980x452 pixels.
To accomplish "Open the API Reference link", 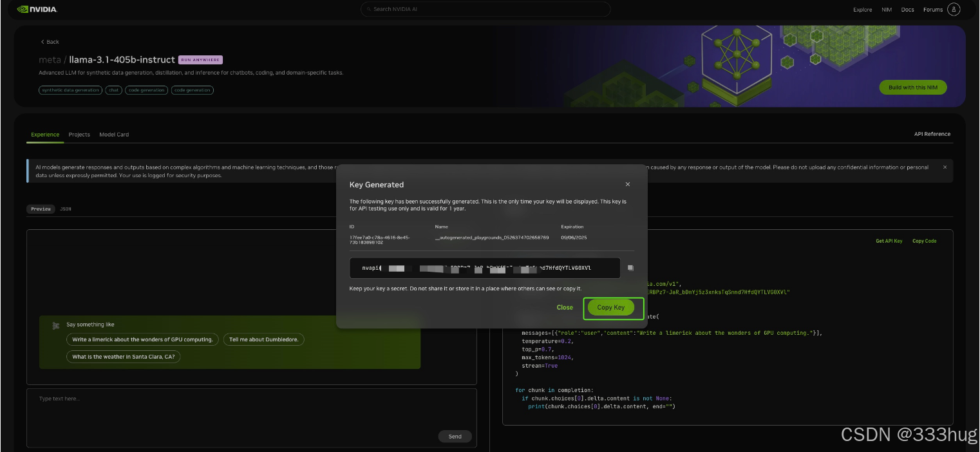I will 932,134.
